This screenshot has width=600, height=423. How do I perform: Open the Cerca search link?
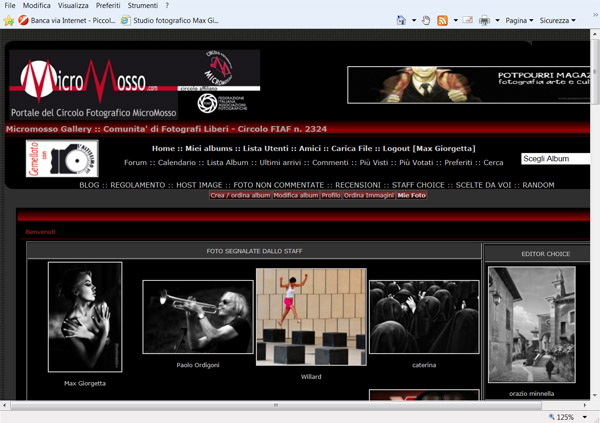click(x=493, y=163)
